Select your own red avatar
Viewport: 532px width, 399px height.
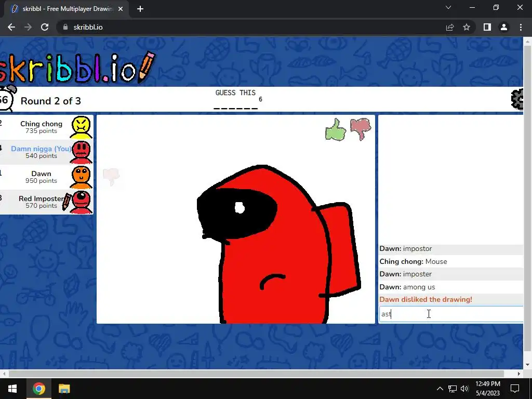pos(81,152)
